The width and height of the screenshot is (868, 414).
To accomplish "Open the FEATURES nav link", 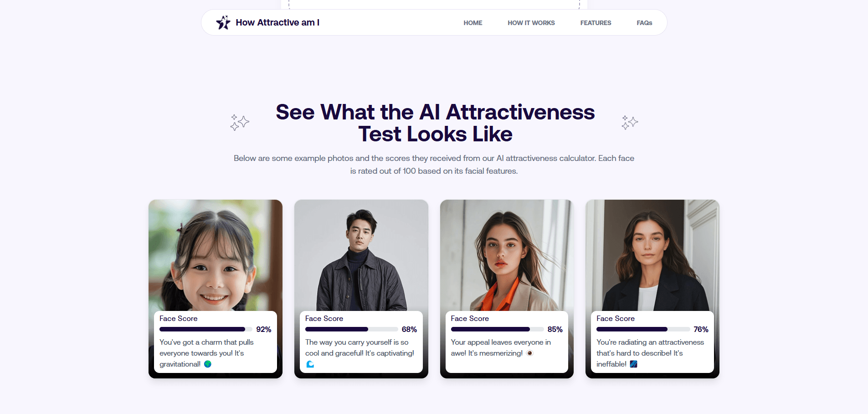I will point(596,23).
